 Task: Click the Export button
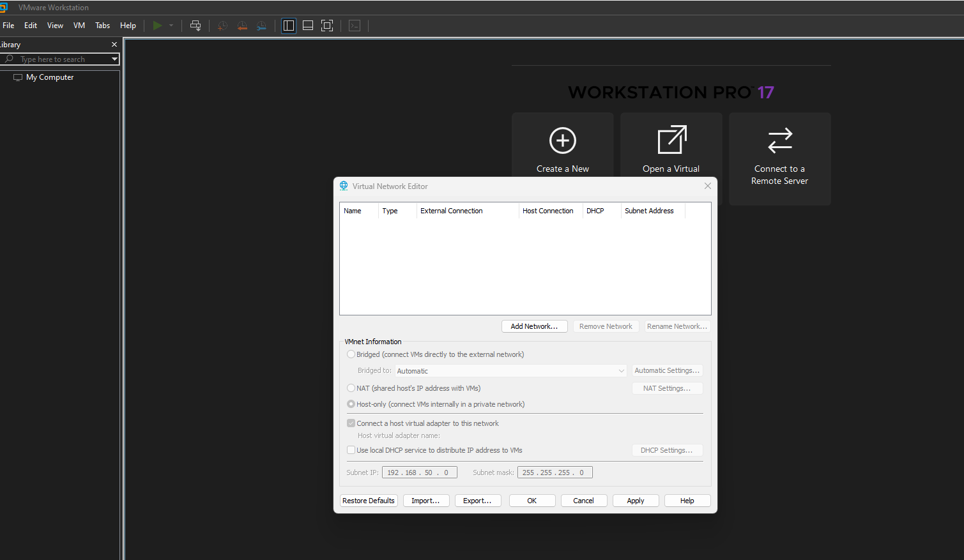tap(478, 501)
